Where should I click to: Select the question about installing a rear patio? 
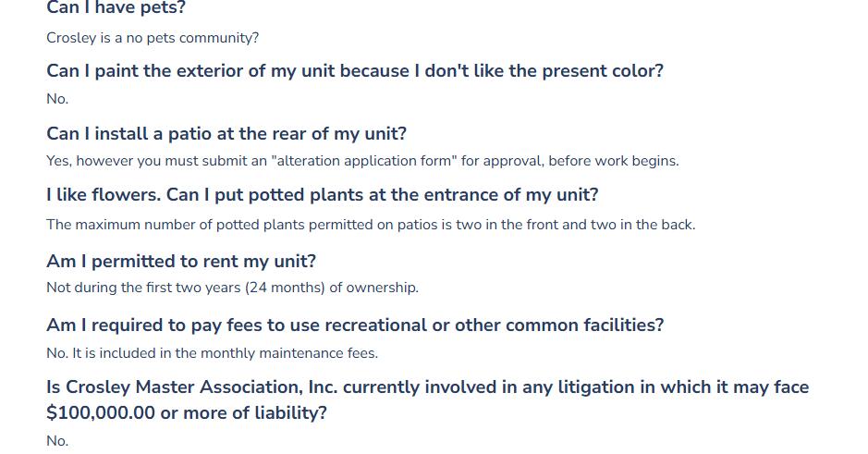[226, 134]
